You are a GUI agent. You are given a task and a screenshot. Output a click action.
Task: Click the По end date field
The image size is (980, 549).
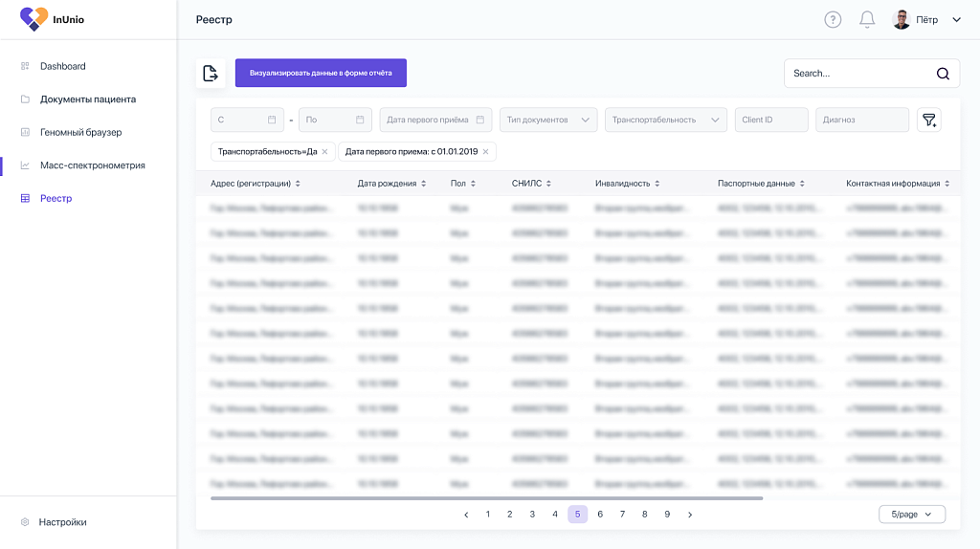[x=335, y=120]
